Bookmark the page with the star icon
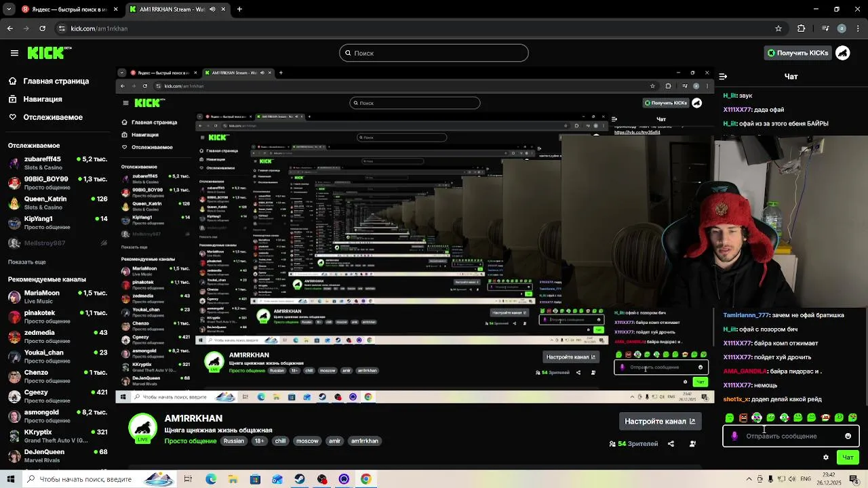The image size is (868, 488). coord(778,28)
